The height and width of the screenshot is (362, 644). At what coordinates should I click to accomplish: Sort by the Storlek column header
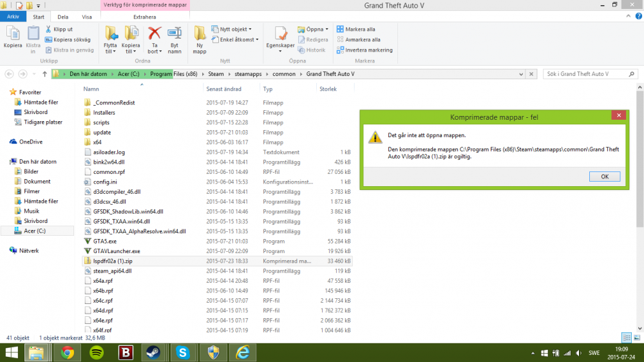click(x=328, y=89)
